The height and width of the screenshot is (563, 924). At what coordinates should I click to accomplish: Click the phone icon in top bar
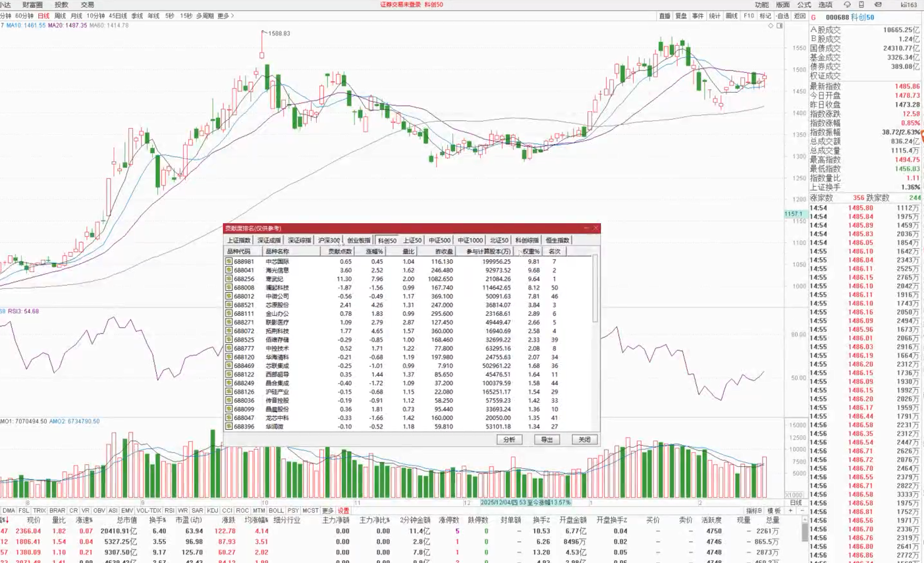tap(862, 5)
